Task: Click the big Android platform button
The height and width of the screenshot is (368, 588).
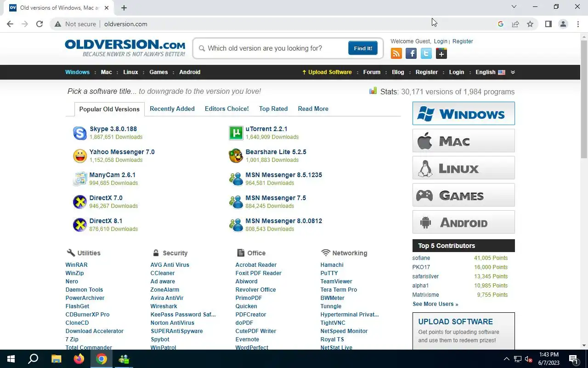Action: (464, 222)
